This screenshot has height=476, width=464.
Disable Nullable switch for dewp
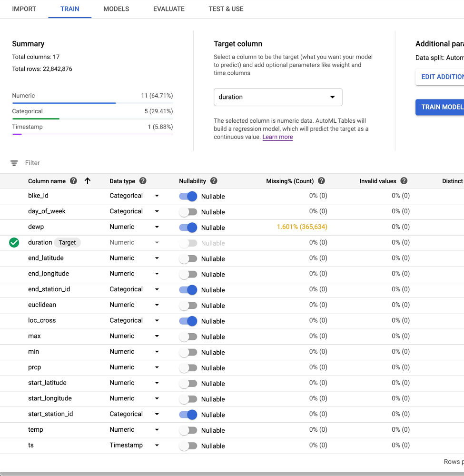[188, 228]
